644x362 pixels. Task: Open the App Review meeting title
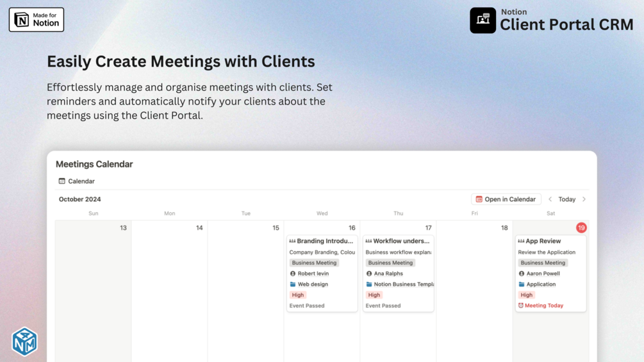coord(543,242)
